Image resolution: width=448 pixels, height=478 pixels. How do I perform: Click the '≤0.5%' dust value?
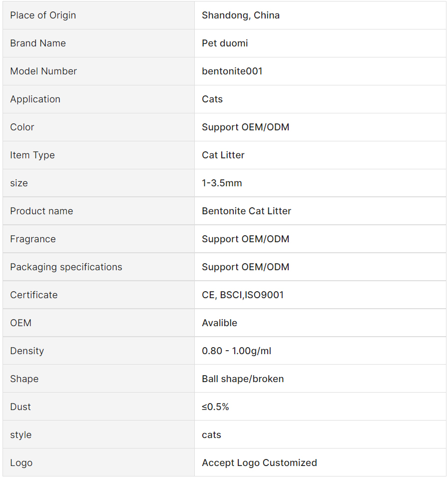click(x=215, y=407)
